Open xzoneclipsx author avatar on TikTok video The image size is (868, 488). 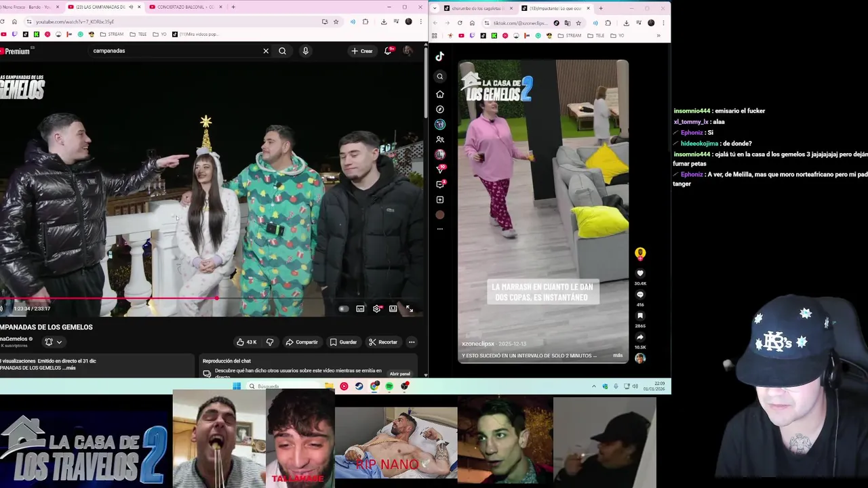click(x=639, y=253)
